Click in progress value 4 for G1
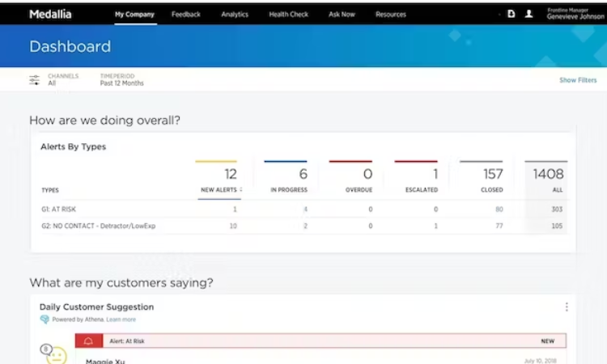607x364 pixels. coord(305,210)
